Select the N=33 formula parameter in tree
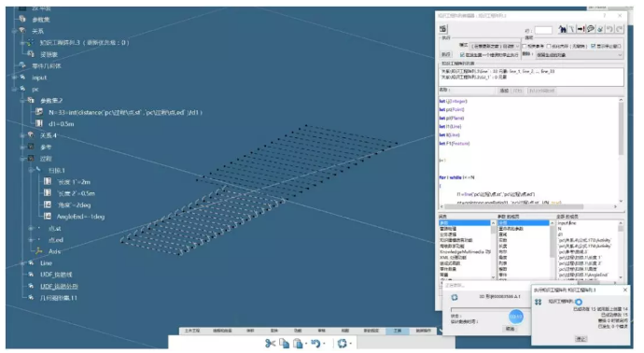The image size is (644, 353). [125, 112]
